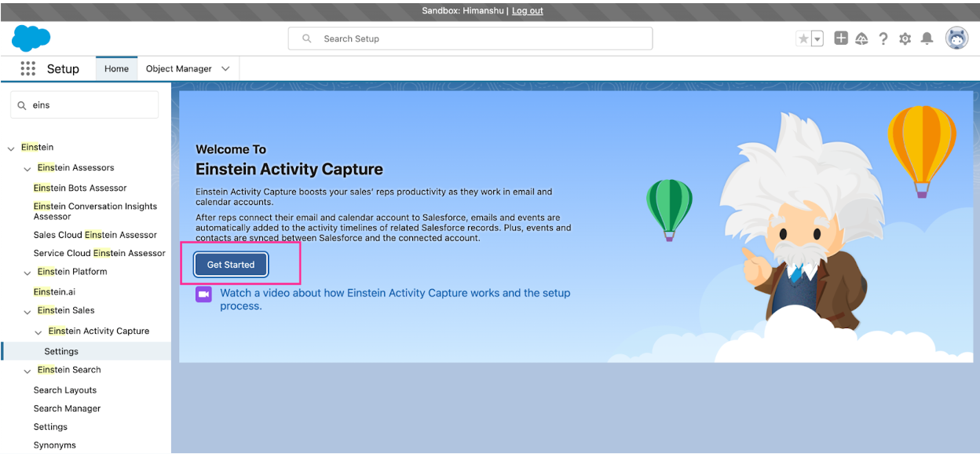Click the Salesforce cloud logo

pos(31,38)
